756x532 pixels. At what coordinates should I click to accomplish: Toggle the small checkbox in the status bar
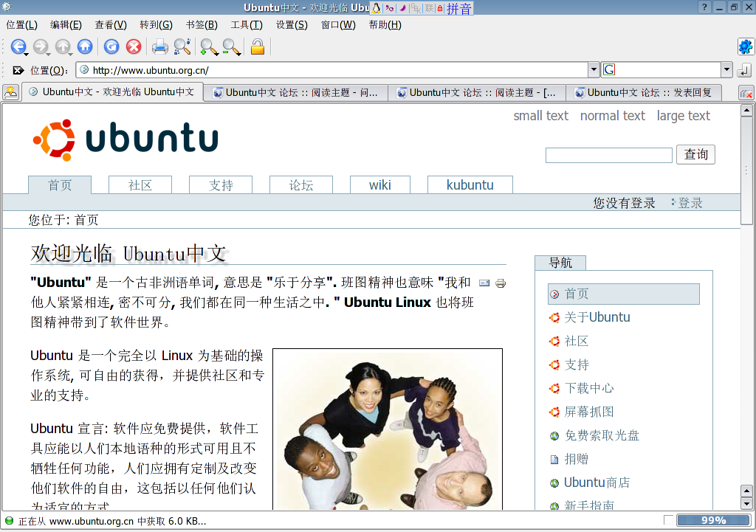(668, 520)
